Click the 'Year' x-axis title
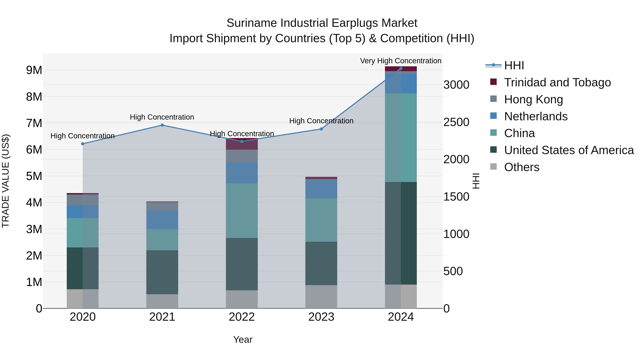644x362 pixels. [x=243, y=339]
